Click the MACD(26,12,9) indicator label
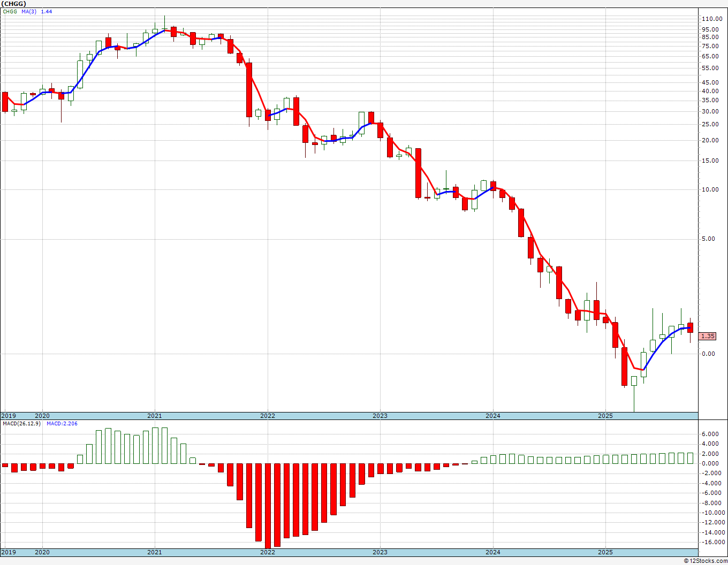728x565 pixels. tap(22, 423)
